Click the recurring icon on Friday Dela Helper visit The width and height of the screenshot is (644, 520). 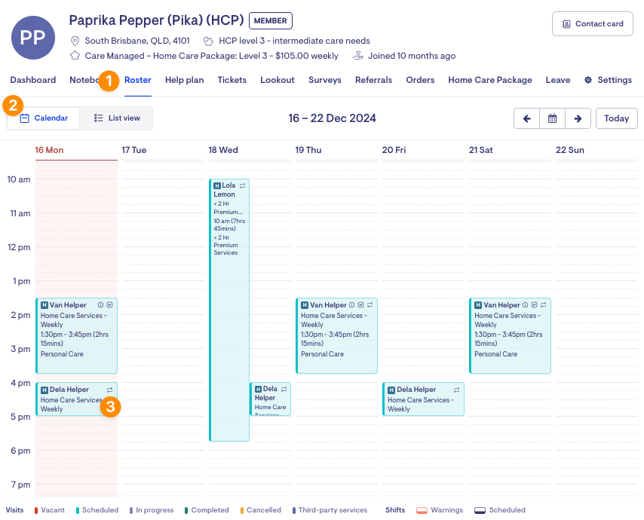(457, 390)
